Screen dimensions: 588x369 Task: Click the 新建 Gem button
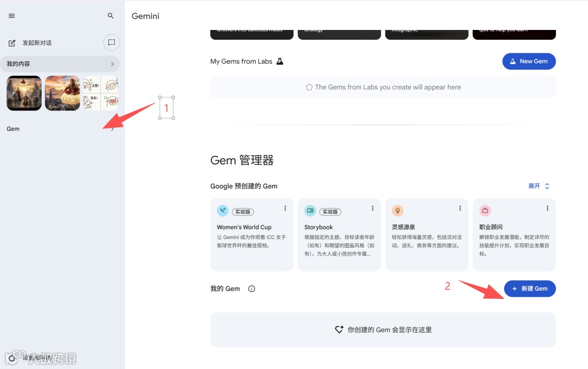[x=530, y=289]
